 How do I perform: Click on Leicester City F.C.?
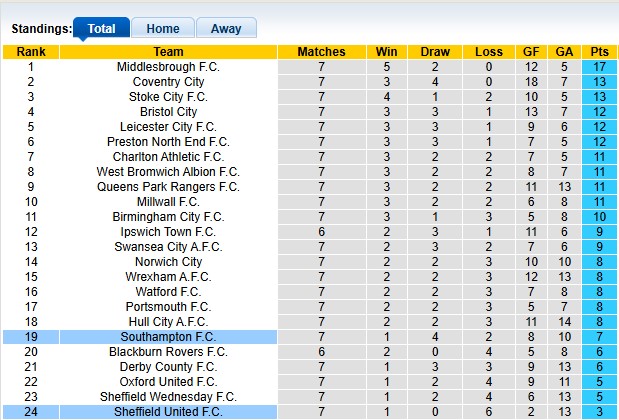168,127
